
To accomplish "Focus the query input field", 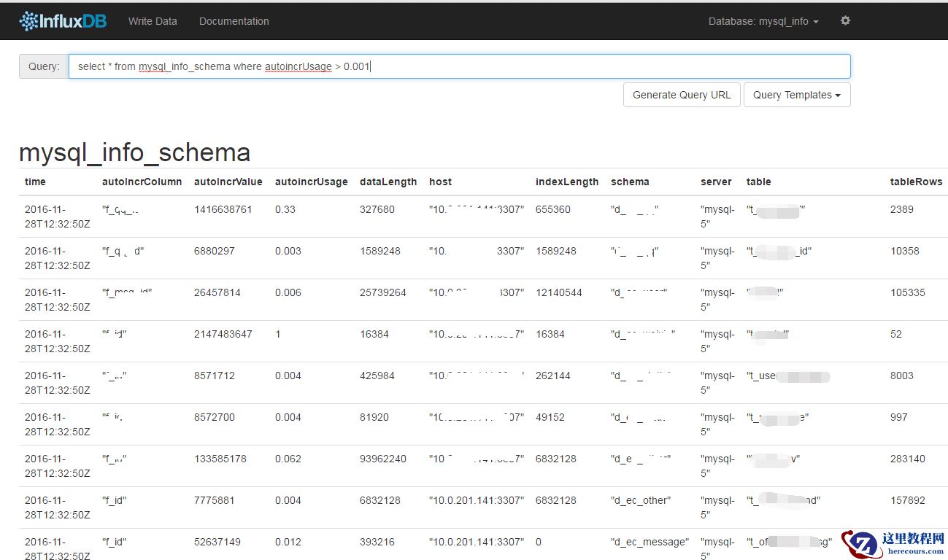I will pyautogui.click(x=459, y=66).
